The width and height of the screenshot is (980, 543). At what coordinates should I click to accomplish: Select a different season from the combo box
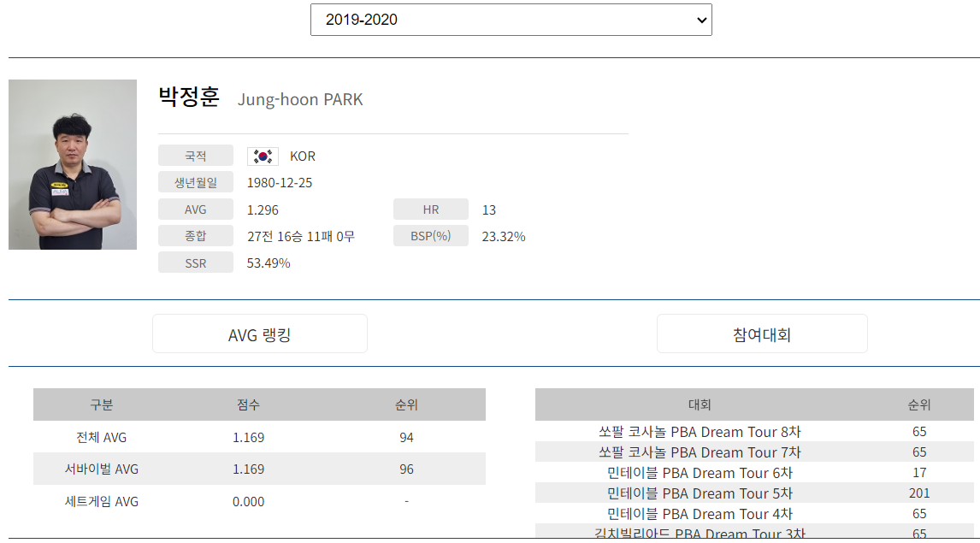point(511,19)
